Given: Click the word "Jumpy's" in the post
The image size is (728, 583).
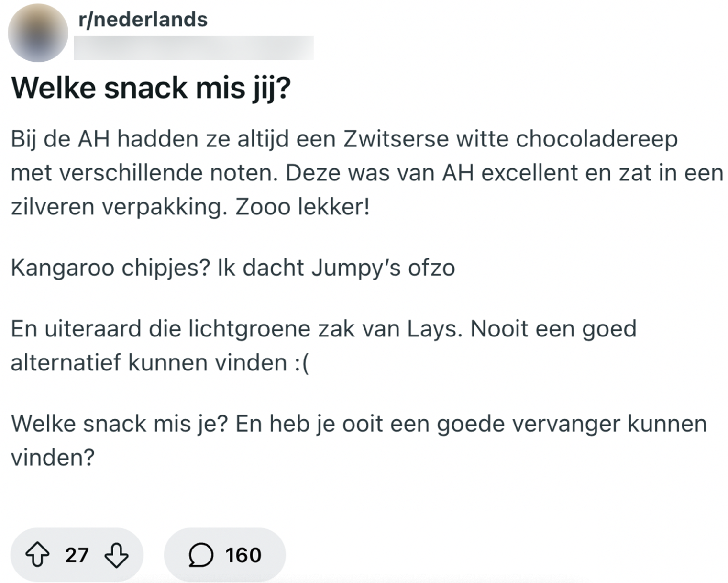Looking at the screenshot, I should [x=356, y=268].
